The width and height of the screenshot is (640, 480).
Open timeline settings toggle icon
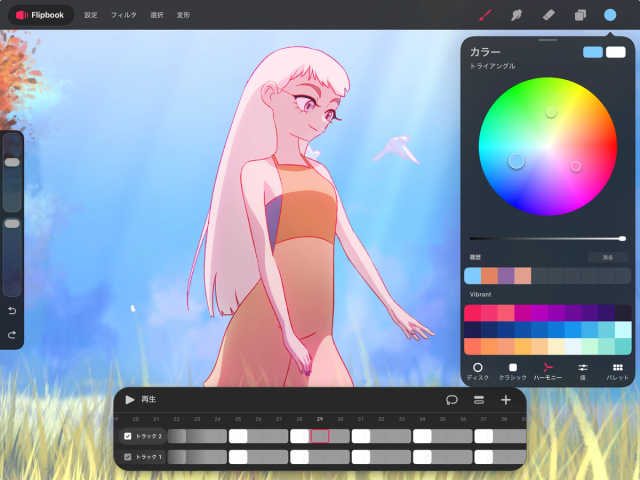pyautogui.click(x=479, y=400)
